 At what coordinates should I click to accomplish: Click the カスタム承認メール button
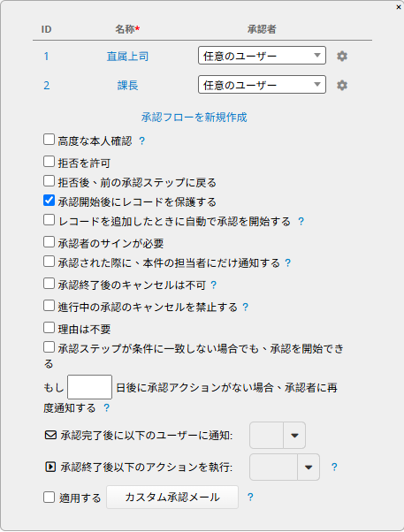pos(172,497)
